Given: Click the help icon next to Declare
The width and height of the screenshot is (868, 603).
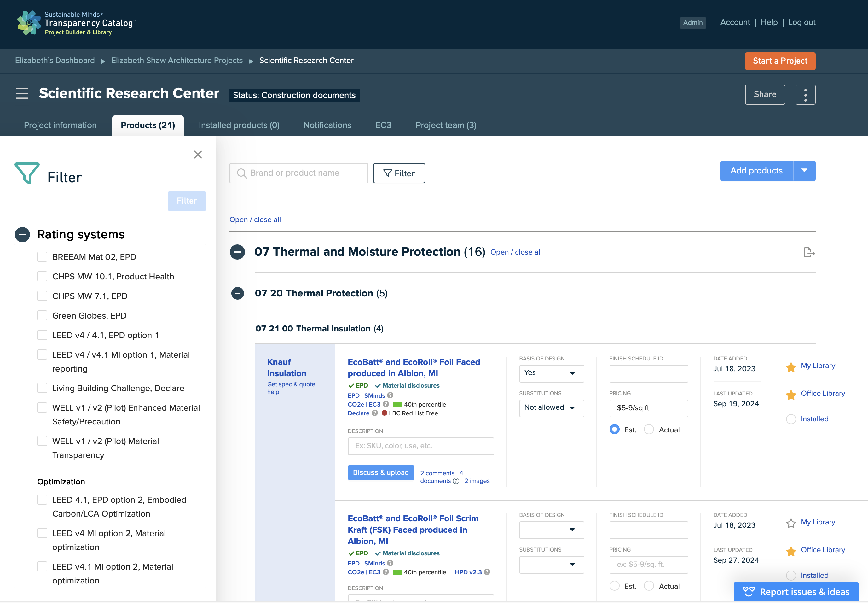Looking at the screenshot, I should (x=374, y=413).
